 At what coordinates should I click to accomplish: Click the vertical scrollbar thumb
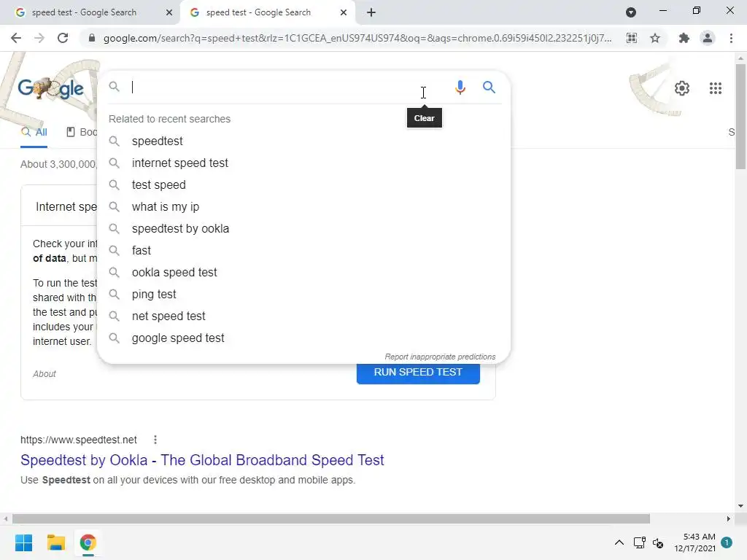click(740, 116)
